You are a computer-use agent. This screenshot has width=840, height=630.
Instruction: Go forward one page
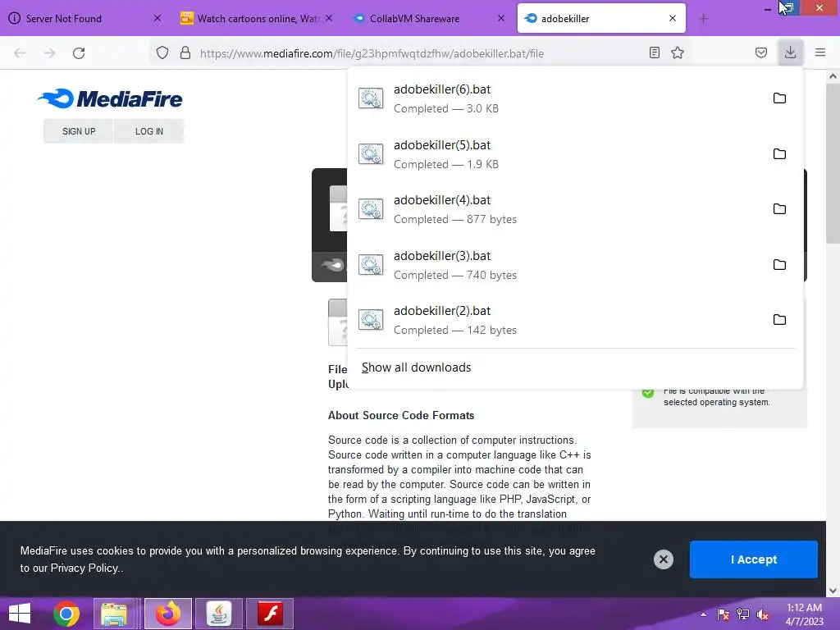click(49, 52)
